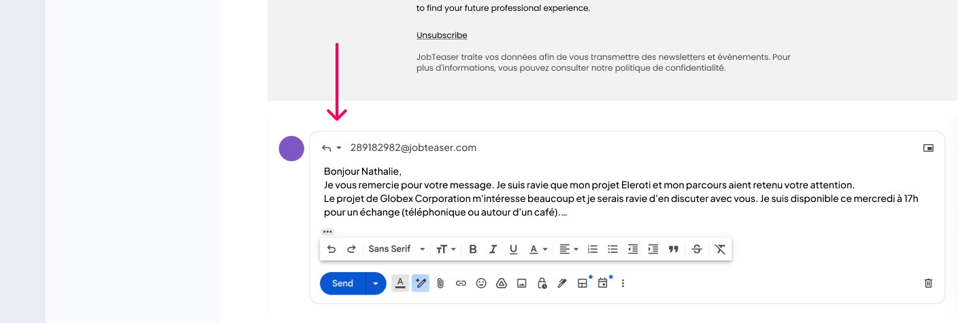Screen dimensions: 980x323
Task: Attach a file with the paperclip icon
Action: point(440,284)
